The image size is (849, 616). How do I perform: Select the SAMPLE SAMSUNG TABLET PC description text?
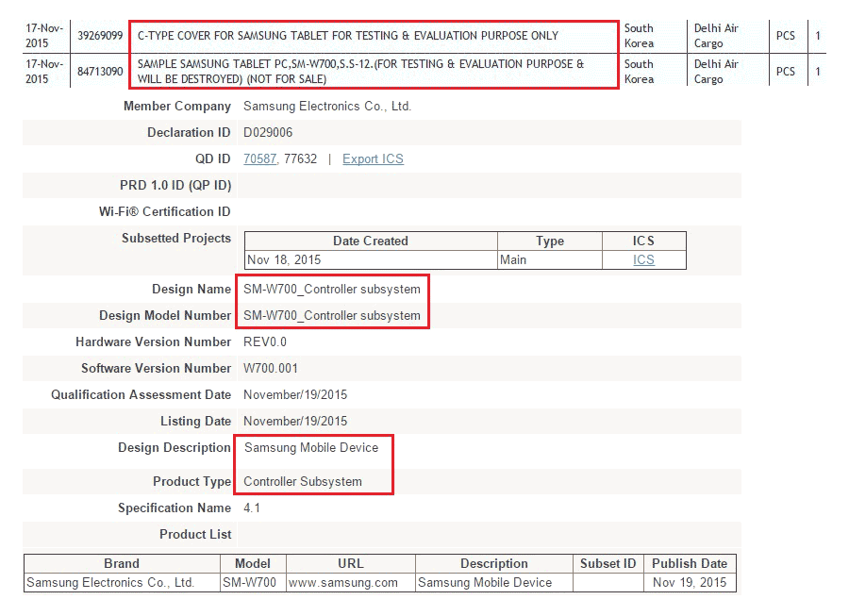[360, 72]
